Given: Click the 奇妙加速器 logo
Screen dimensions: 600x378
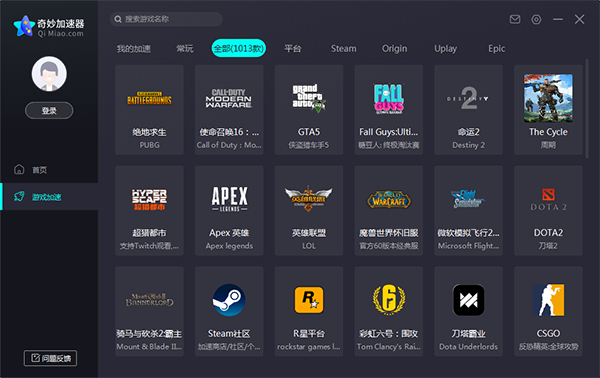Looking at the screenshot, I should [49, 26].
